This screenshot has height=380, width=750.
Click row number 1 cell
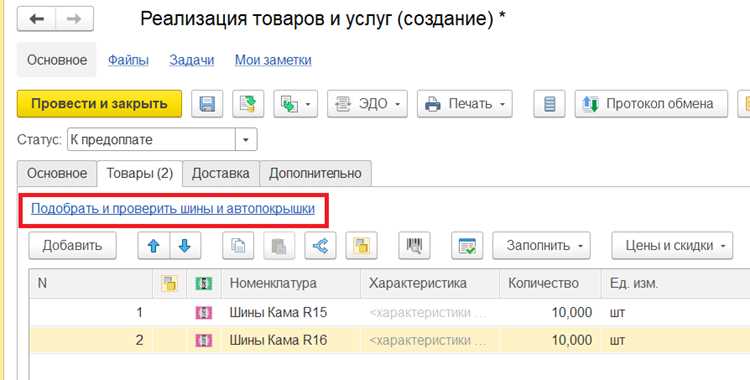(91, 313)
